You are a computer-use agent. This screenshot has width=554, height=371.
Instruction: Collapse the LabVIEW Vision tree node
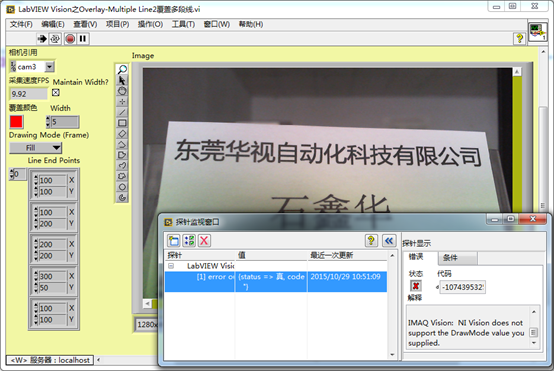point(171,266)
